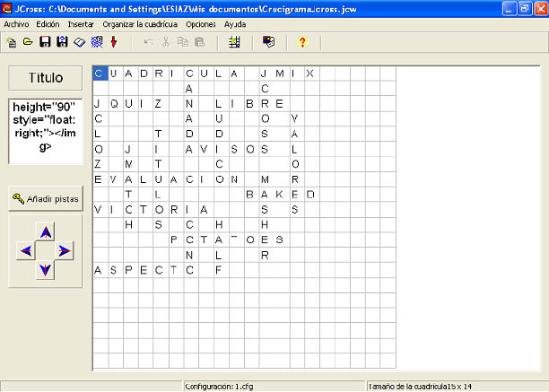This screenshot has width=549, height=392.
Task: Click the Añadir pistas button
Action: pyautogui.click(x=46, y=199)
